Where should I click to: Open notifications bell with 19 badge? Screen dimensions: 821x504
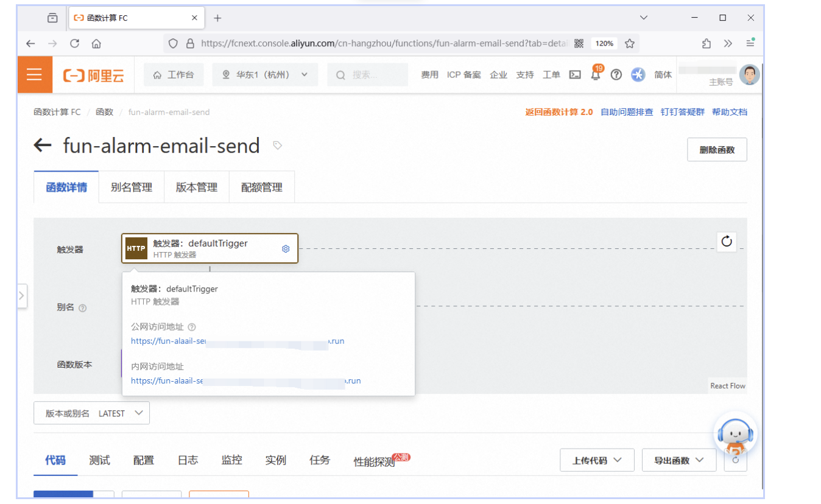(x=596, y=74)
